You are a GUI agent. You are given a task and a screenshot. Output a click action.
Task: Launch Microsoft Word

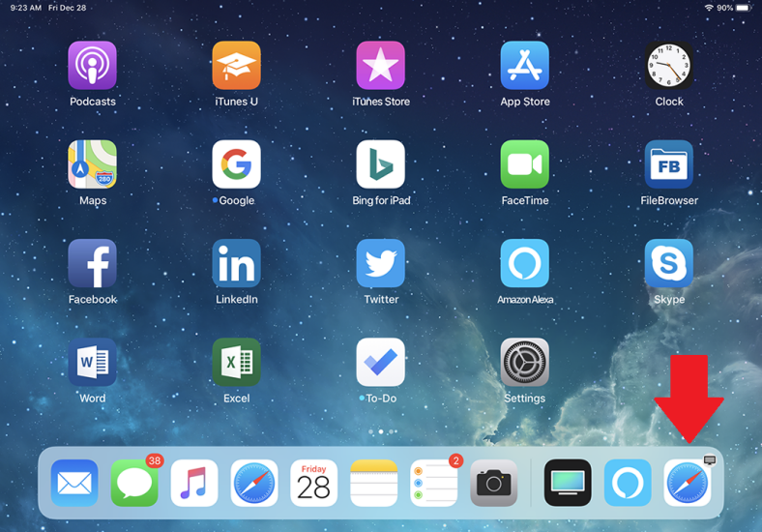[92, 363]
